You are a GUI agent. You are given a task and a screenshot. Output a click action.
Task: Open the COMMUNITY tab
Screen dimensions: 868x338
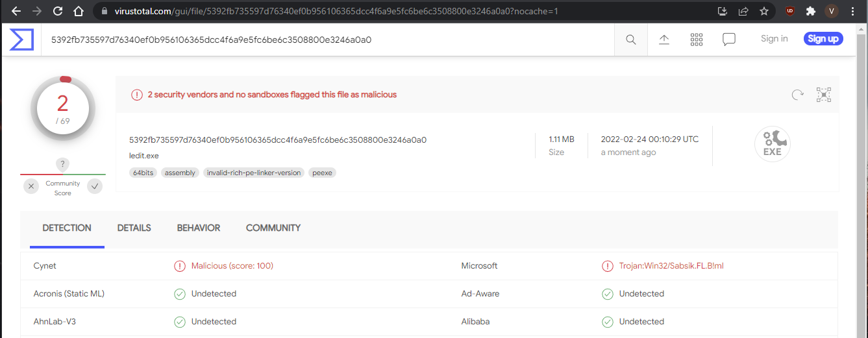click(x=273, y=228)
